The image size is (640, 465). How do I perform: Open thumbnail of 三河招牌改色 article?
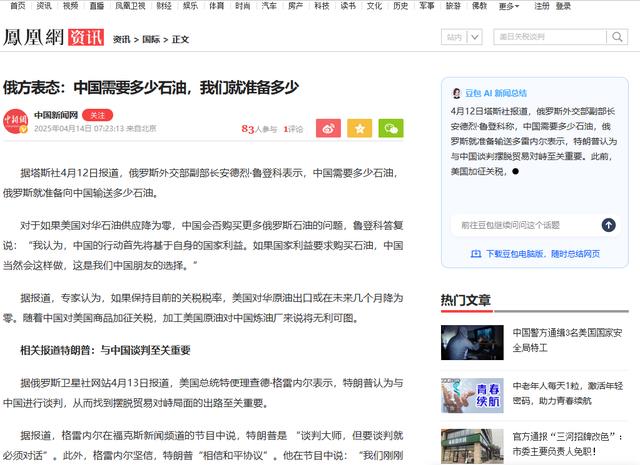(x=472, y=446)
